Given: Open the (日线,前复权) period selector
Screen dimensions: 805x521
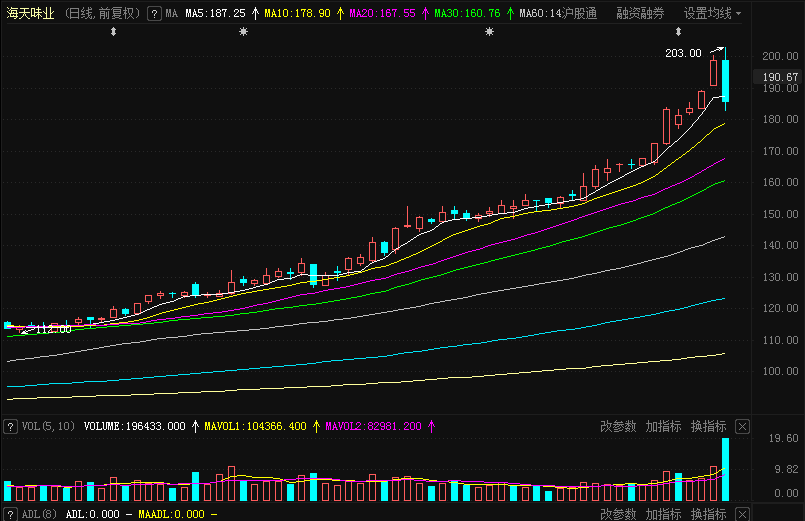Looking at the screenshot, I should pyautogui.click(x=101, y=14).
